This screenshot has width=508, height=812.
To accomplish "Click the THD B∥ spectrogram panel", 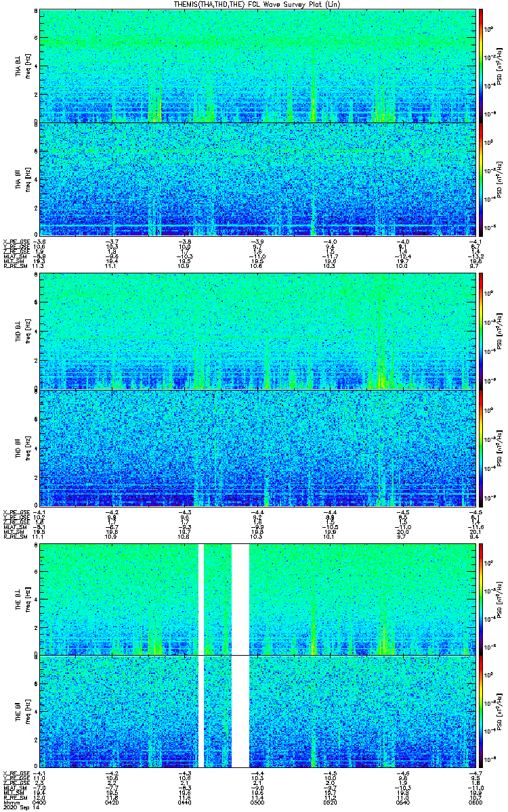I will [x=257, y=447].
